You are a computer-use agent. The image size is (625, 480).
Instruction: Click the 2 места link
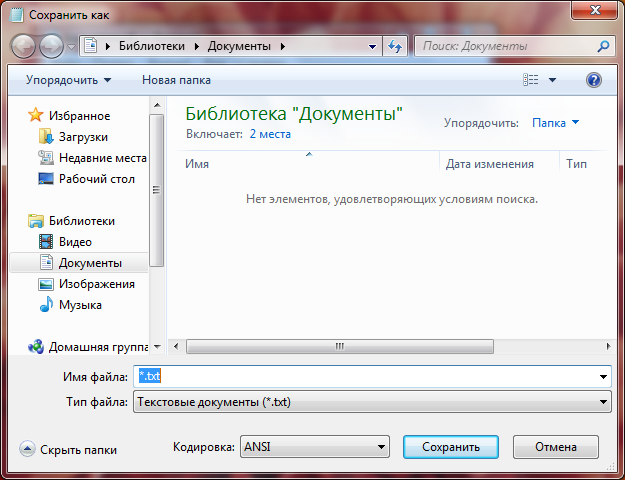270,134
